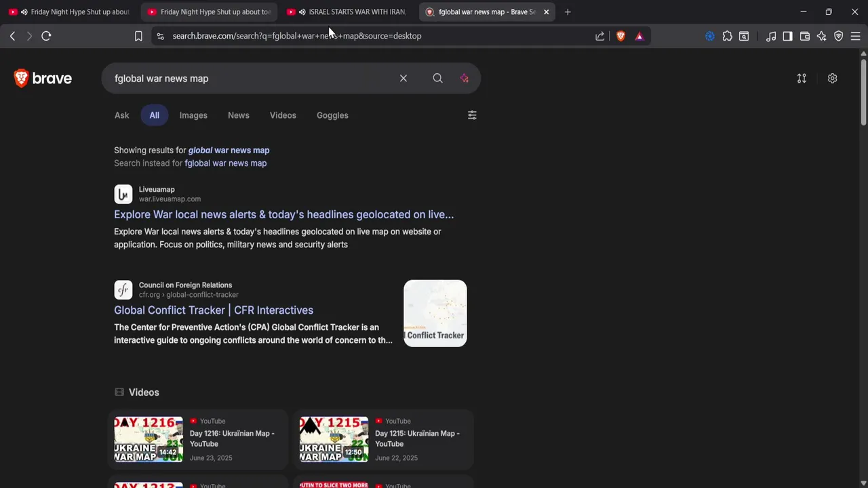The width and height of the screenshot is (868, 488).
Task: Open the browser hamburger main menu
Action: point(856,36)
